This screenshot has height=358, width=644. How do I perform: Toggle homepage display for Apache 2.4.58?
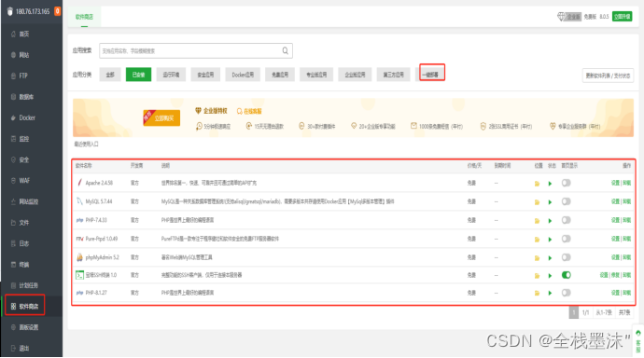[566, 183]
